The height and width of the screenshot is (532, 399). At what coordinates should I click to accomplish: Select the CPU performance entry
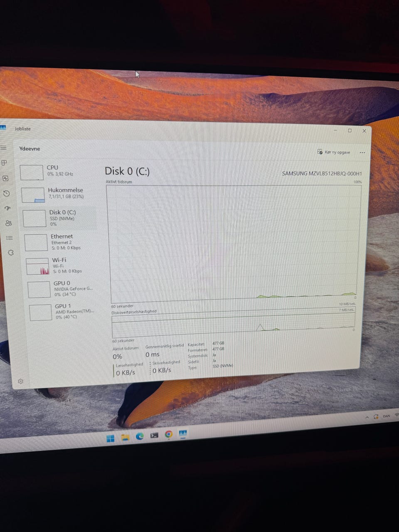[57, 171]
